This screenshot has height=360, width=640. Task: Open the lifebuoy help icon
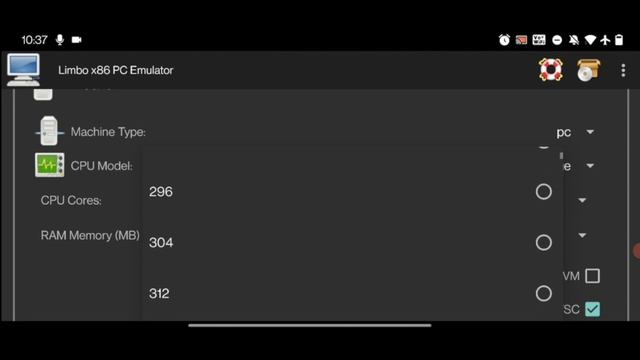[x=551, y=70]
